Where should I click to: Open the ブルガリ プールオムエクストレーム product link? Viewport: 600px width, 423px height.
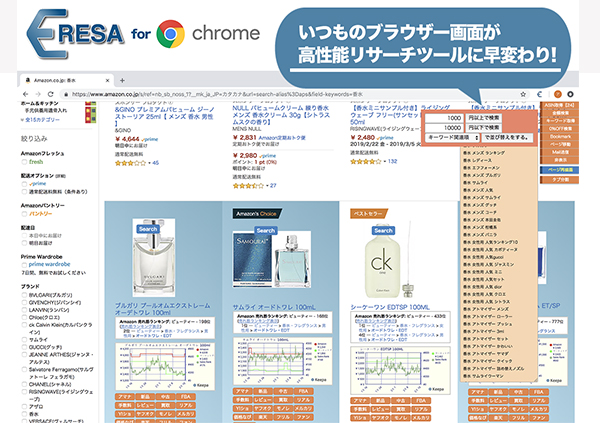[163, 309]
